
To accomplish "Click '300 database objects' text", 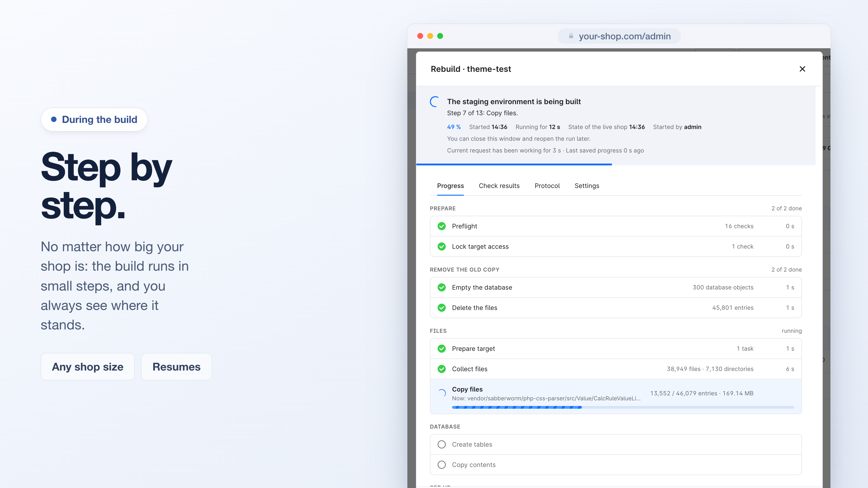I will click(x=723, y=287).
